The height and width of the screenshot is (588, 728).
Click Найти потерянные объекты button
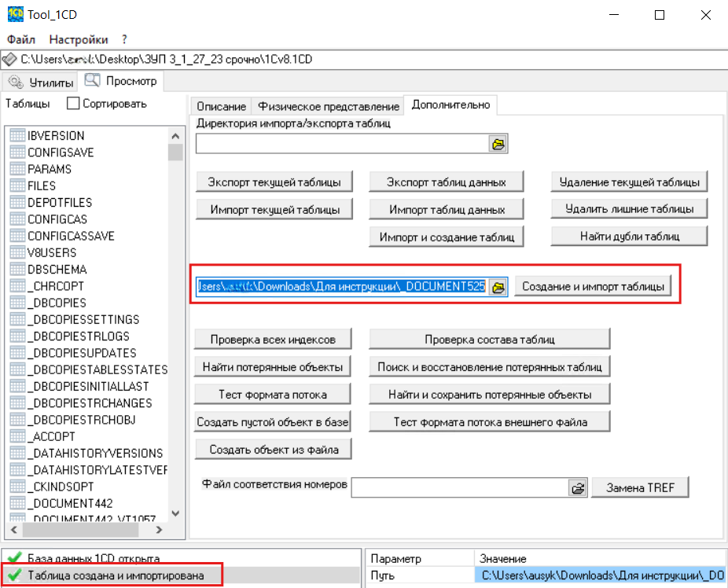point(273,366)
